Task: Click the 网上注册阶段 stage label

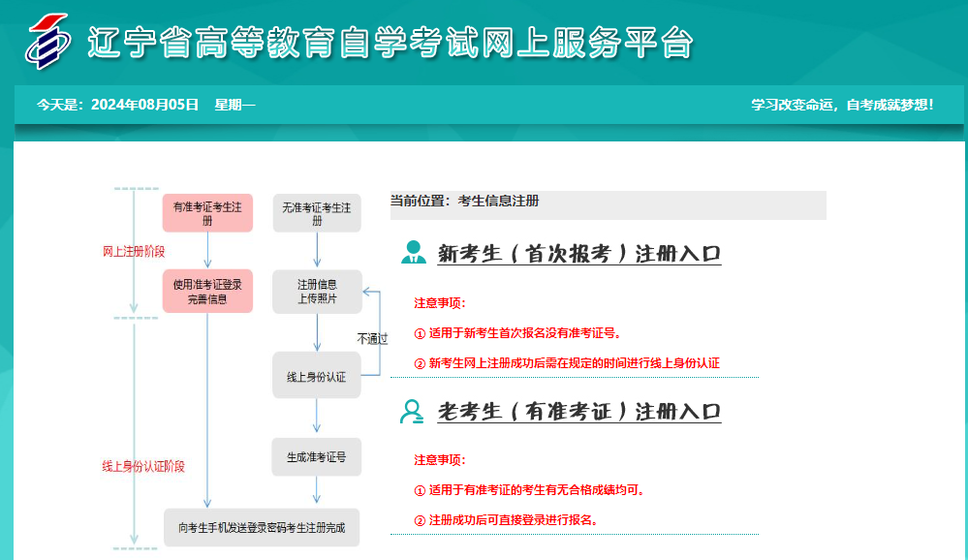Action: click(x=134, y=251)
